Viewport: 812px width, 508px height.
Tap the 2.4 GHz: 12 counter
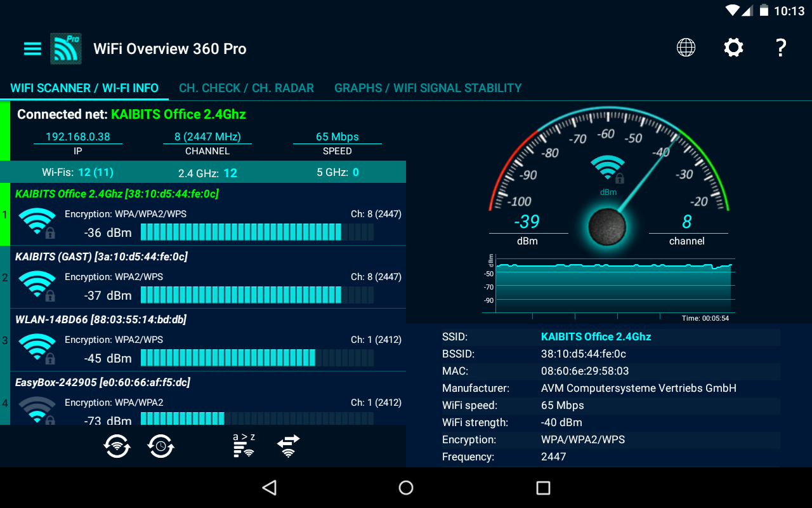point(207,173)
